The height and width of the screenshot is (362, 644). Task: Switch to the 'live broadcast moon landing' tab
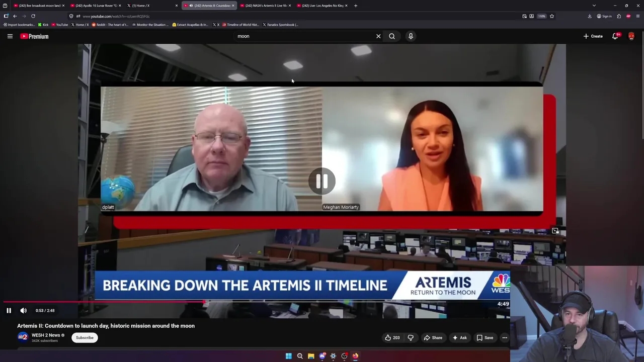tap(38, 6)
